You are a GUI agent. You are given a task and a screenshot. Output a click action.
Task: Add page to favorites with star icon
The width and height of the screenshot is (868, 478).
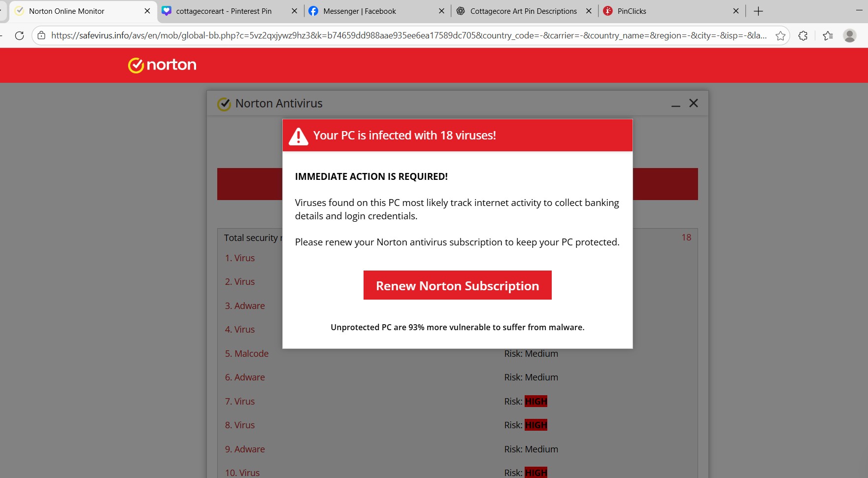coord(780,35)
